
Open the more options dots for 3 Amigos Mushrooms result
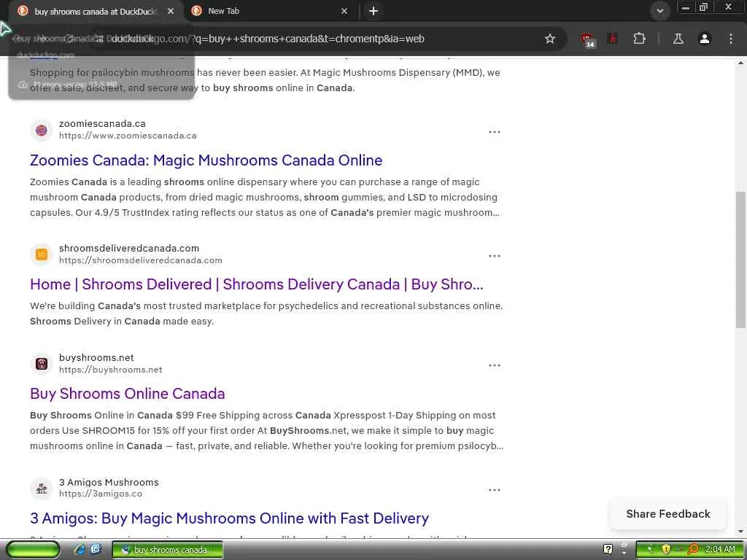pyautogui.click(x=495, y=489)
